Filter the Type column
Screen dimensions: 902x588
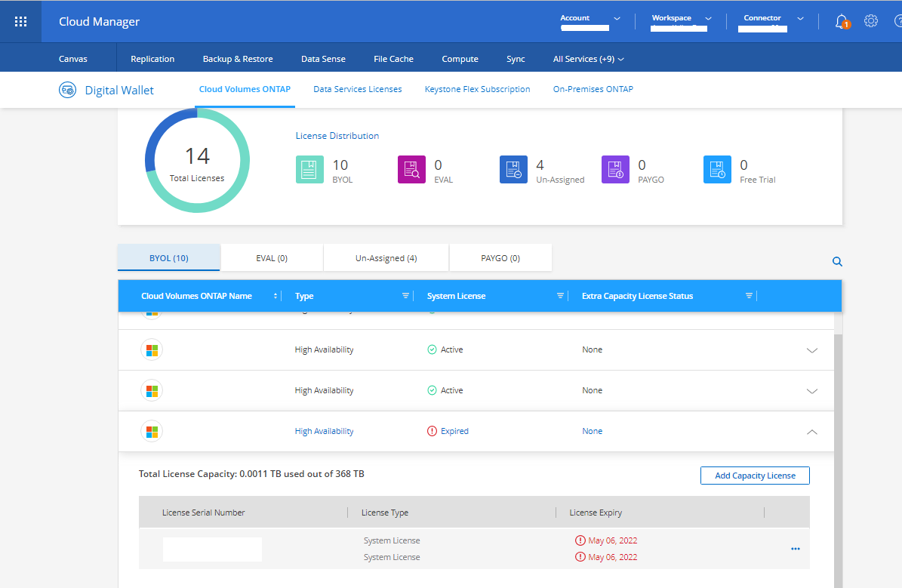click(x=405, y=296)
